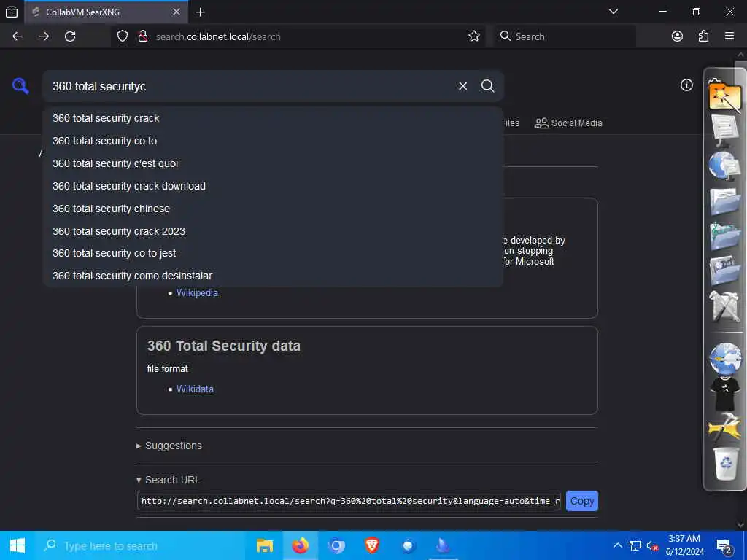The height and width of the screenshot is (560, 747).
Task: Open a new tab with the plus button
Action: click(201, 12)
